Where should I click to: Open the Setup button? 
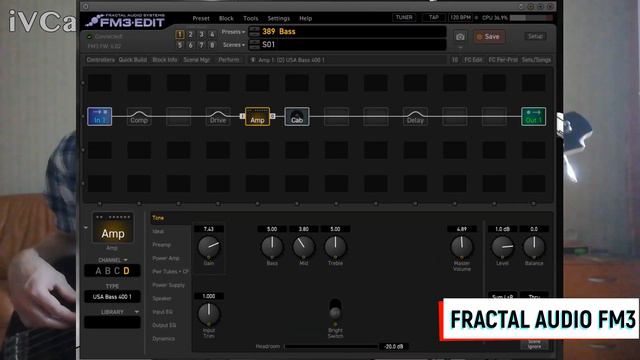point(535,36)
